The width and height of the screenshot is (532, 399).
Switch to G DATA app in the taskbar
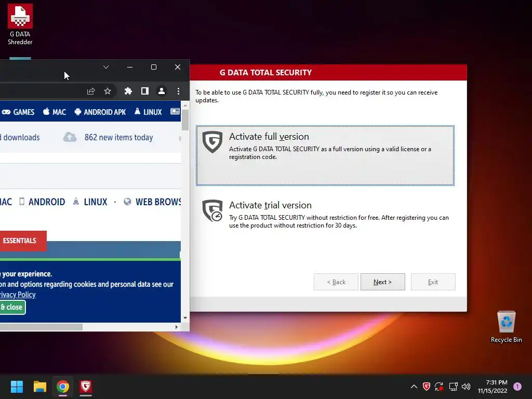(86, 387)
